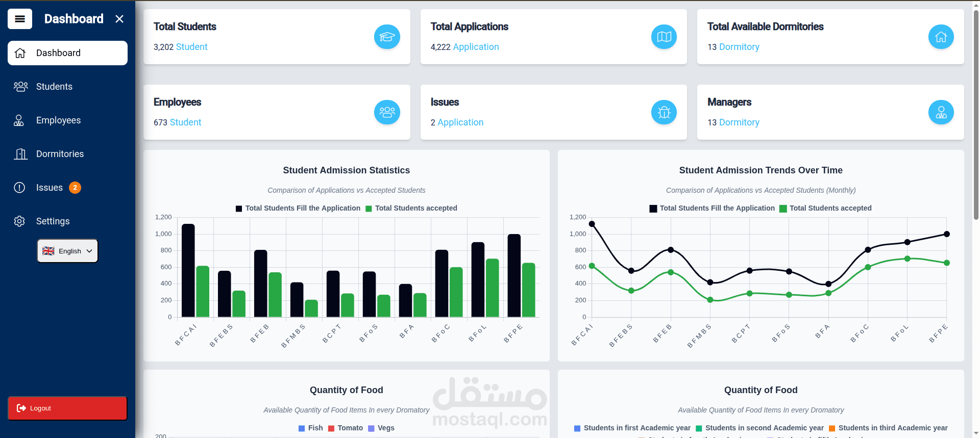The height and width of the screenshot is (438, 980).
Task: Click the Settings gear icon
Action: pyautogui.click(x=19, y=221)
